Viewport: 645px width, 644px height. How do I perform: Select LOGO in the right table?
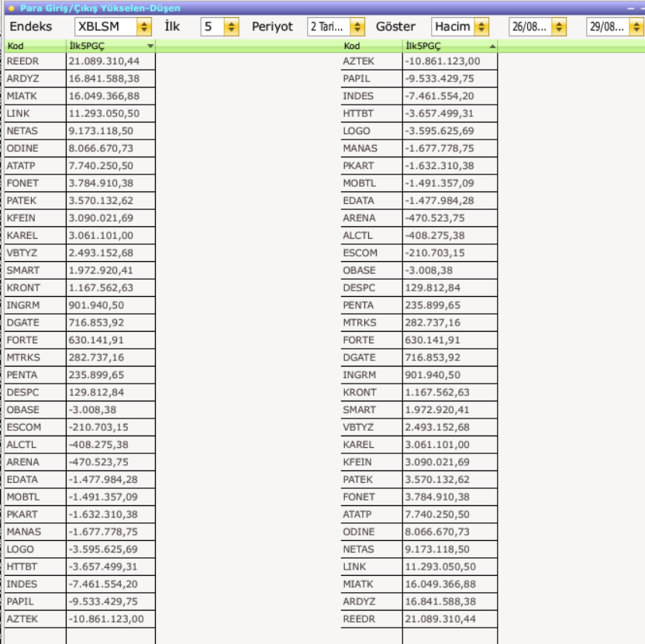pos(357,131)
